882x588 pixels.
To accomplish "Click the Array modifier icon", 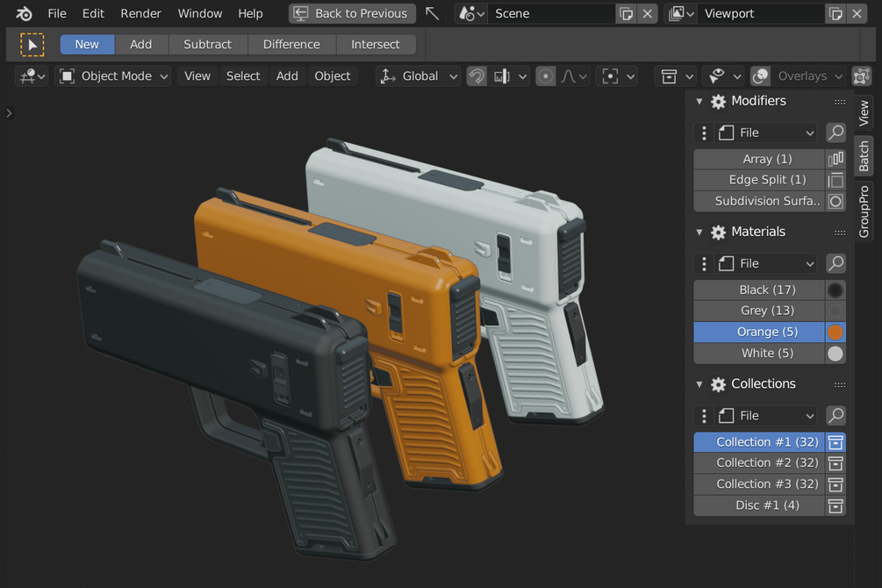I will click(835, 159).
